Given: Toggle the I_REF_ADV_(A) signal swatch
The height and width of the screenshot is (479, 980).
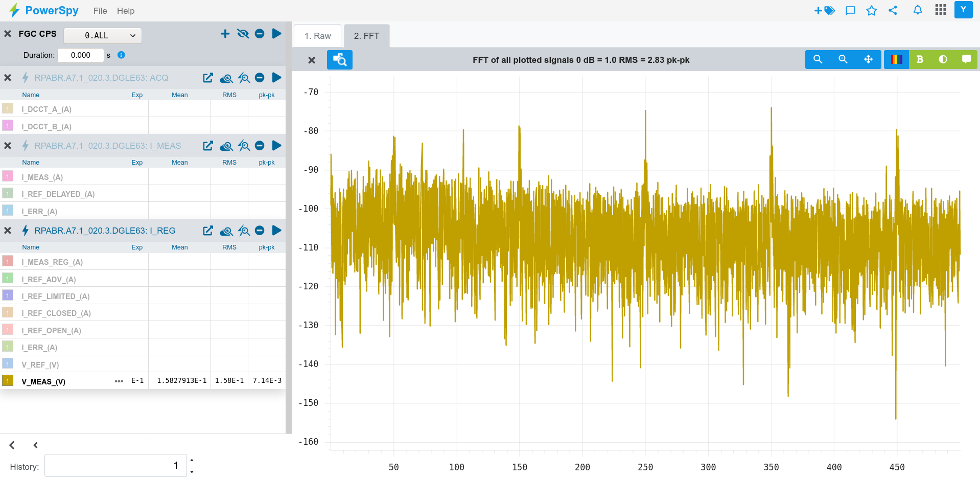Looking at the screenshot, I should point(8,278).
